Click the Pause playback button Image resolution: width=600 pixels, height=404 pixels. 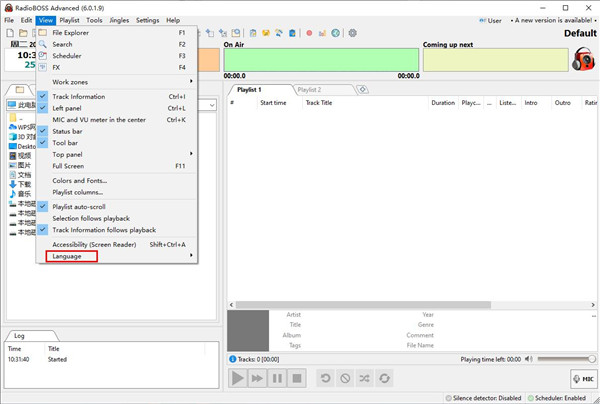click(277, 379)
